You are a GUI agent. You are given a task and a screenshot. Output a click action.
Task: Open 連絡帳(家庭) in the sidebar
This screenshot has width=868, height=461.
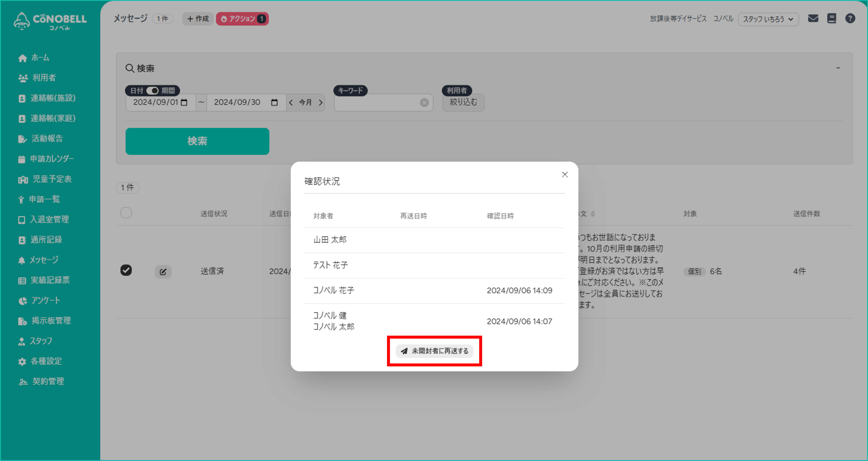point(47,118)
